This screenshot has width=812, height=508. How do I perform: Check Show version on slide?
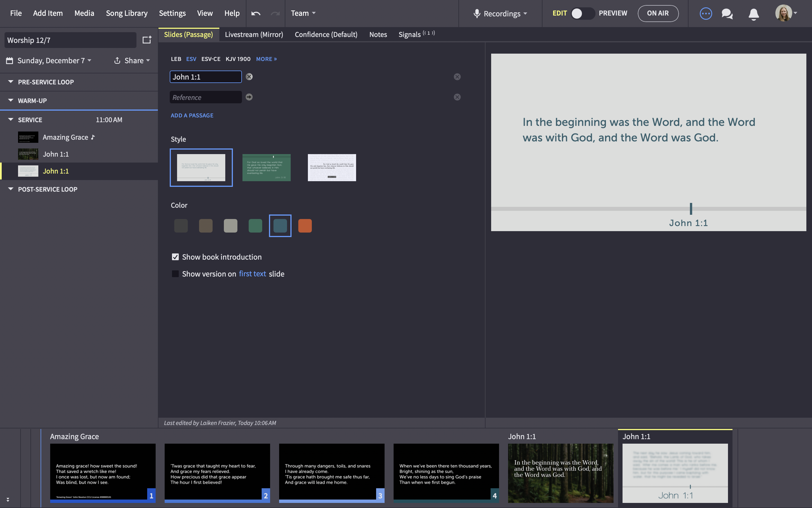point(175,274)
